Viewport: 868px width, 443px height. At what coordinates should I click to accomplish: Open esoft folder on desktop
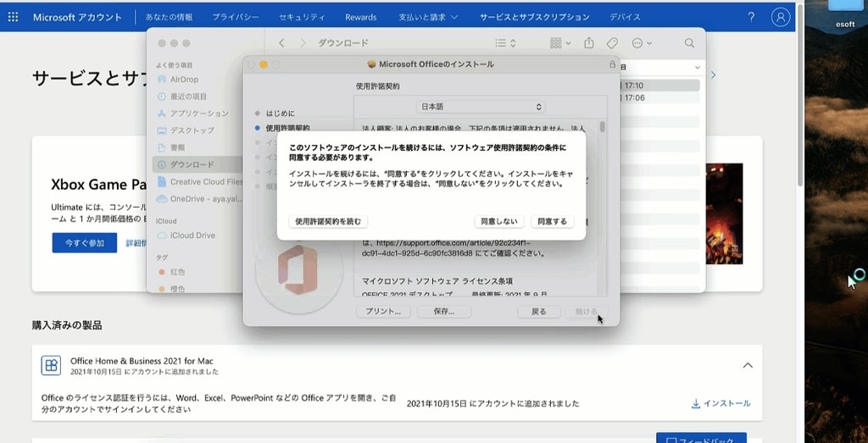(845, 14)
